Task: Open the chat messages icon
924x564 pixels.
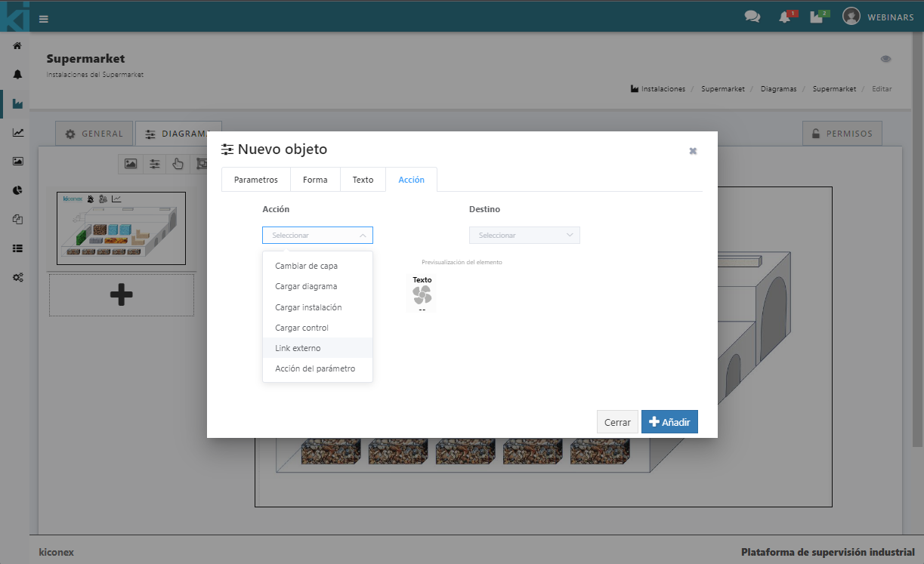Action: click(x=752, y=17)
